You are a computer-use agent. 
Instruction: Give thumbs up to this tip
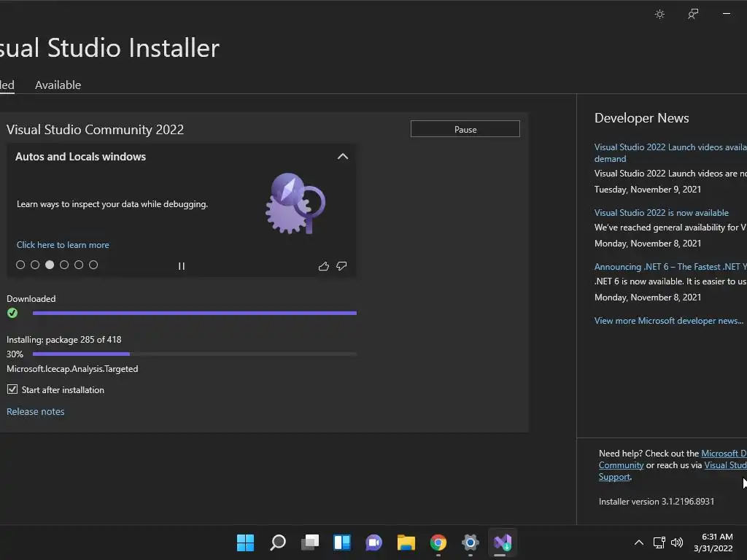pyautogui.click(x=323, y=266)
